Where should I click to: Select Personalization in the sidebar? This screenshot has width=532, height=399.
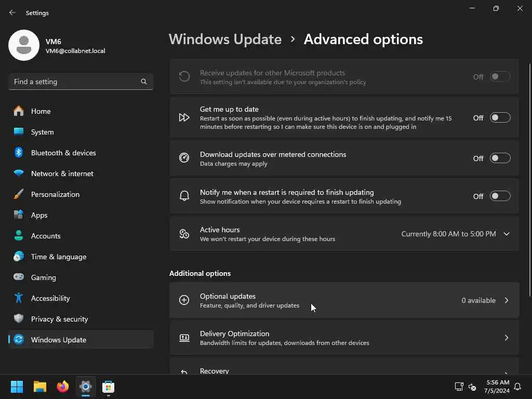point(81,194)
